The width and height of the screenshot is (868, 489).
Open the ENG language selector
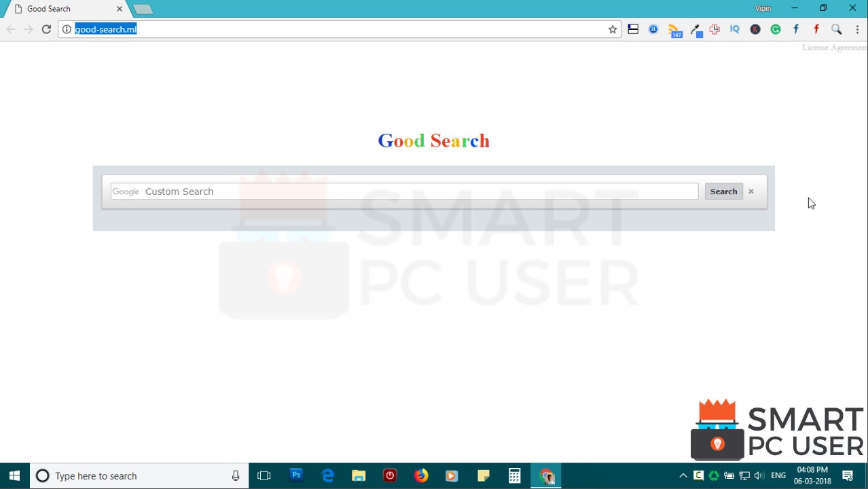[778, 475]
